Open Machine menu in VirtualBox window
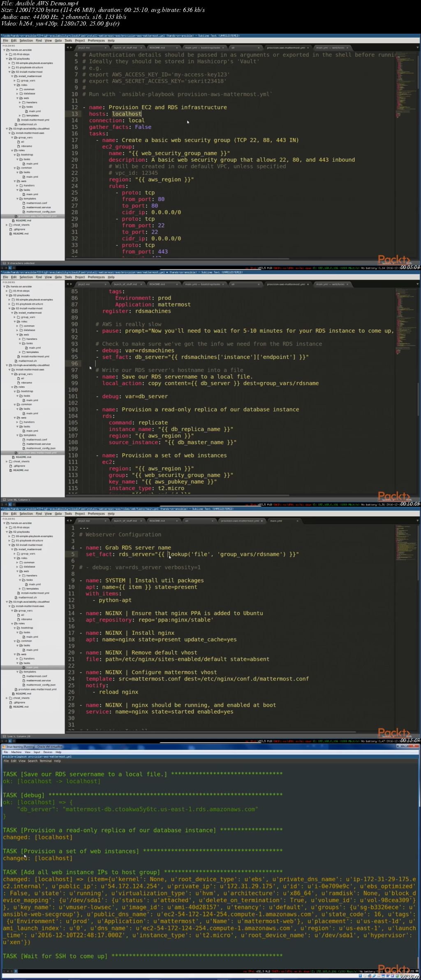 click(16, 752)
